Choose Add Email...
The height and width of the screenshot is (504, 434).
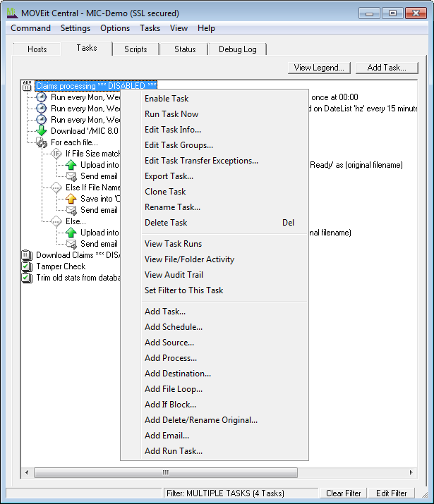click(x=215, y=436)
